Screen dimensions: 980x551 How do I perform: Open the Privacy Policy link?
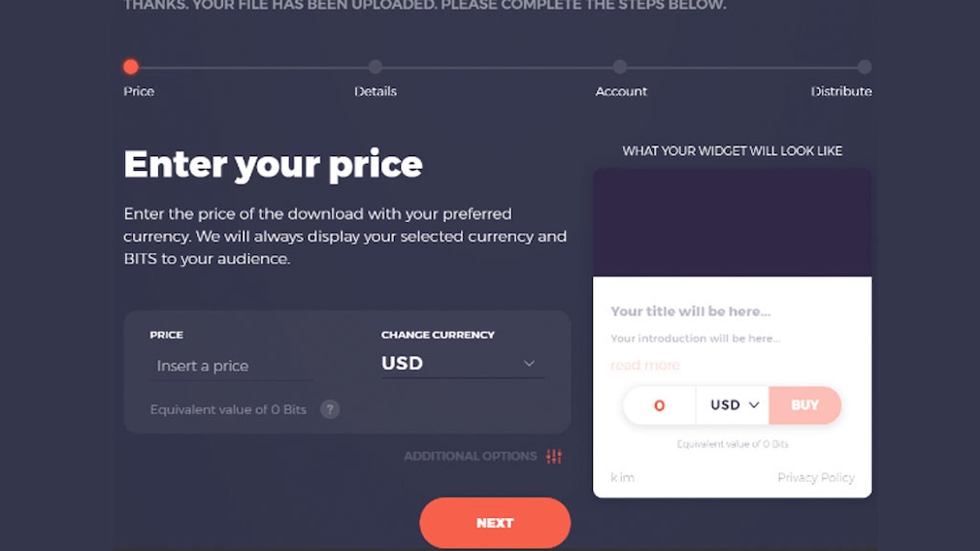(x=816, y=477)
